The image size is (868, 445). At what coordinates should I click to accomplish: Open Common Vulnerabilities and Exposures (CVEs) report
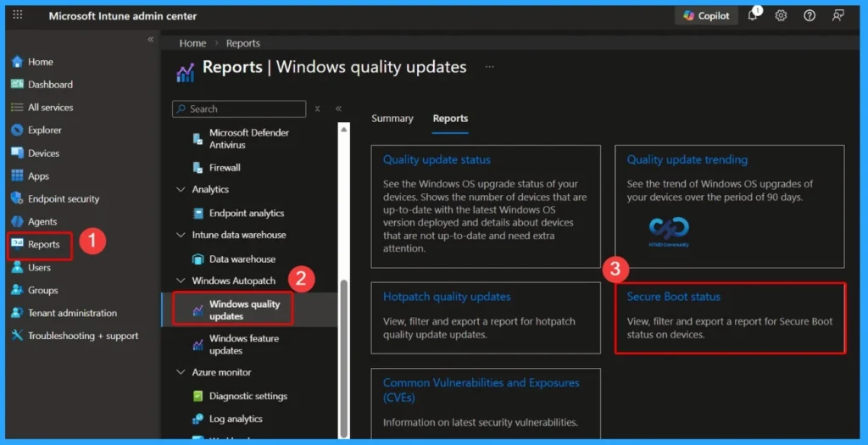tap(481, 390)
